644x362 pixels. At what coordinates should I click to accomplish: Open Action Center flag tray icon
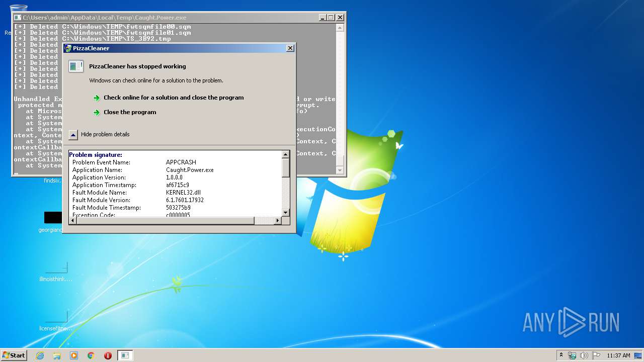click(x=596, y=355)
